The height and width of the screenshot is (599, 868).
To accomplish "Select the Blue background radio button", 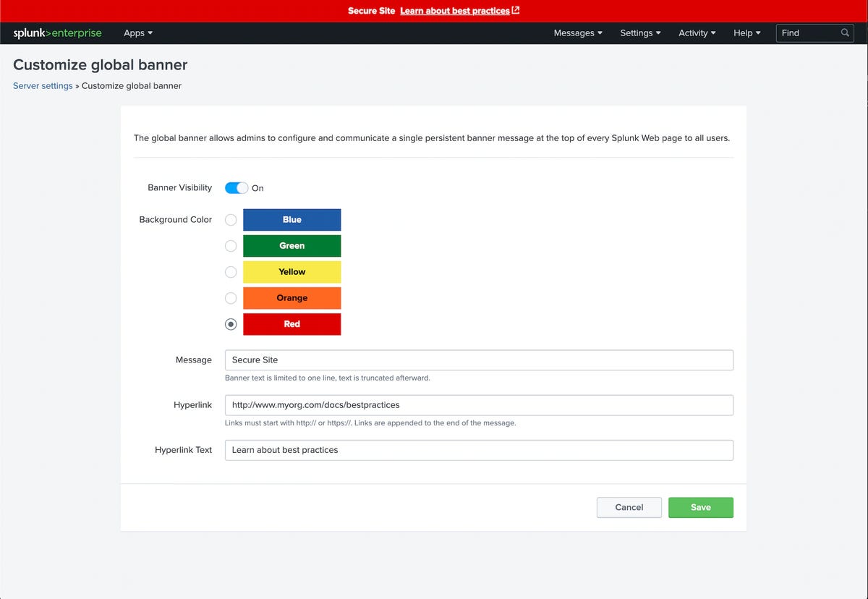I will [x=231, y=220].
